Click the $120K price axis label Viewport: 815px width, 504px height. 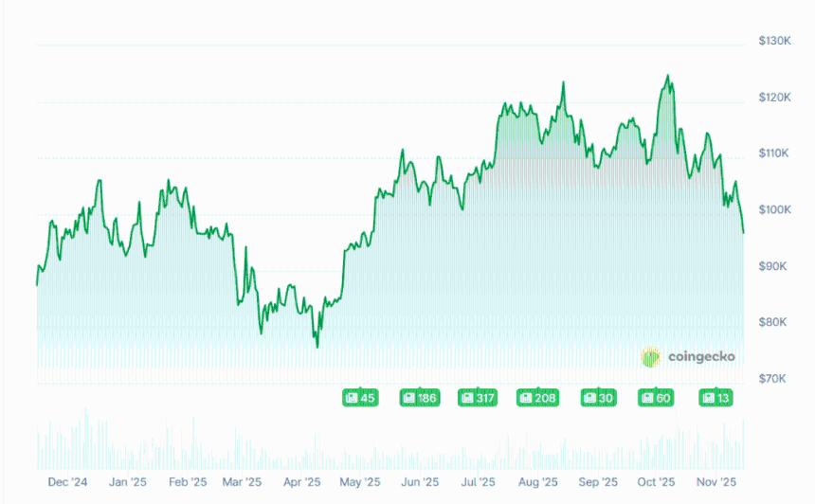tap(774, 98)
